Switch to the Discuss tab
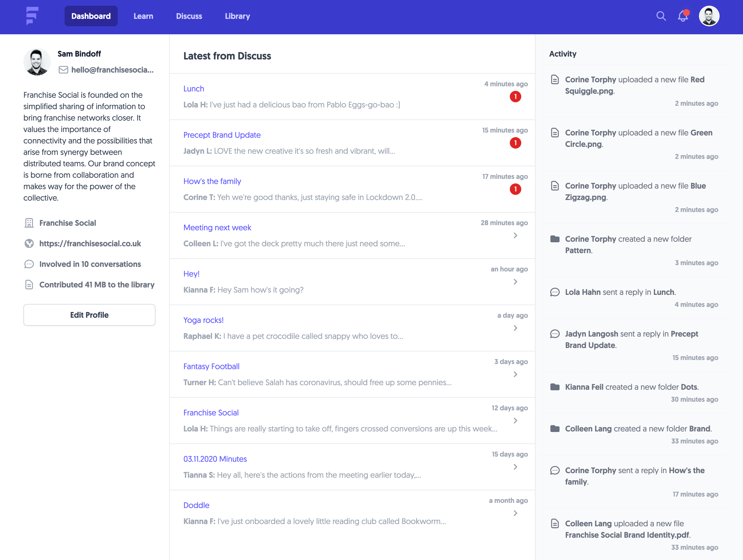743x560 pixels. point(189,16)
